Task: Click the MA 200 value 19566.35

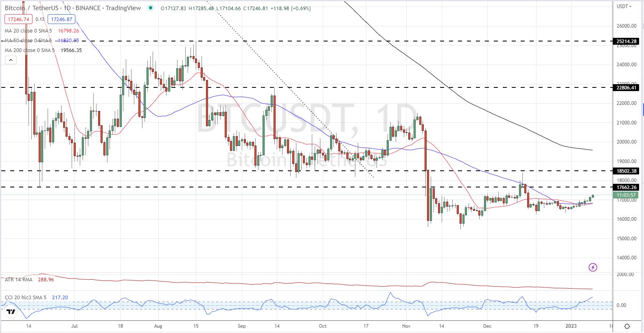Action: 71,50
